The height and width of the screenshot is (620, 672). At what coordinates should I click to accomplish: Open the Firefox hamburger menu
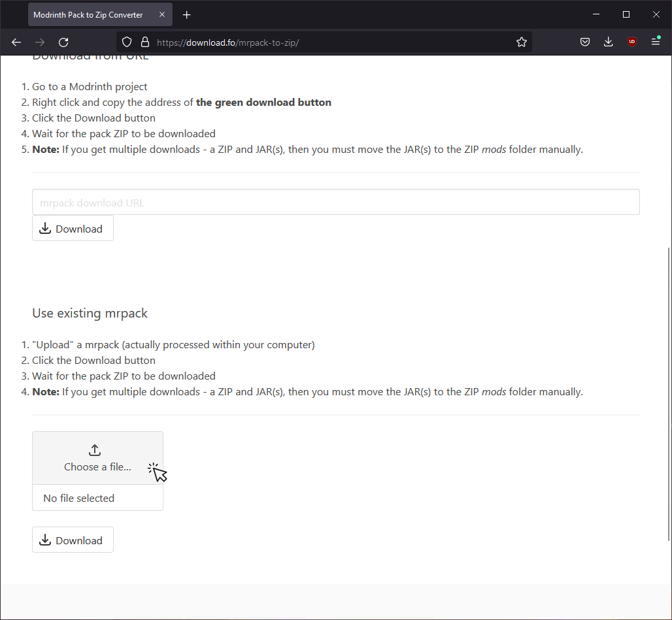656,42
